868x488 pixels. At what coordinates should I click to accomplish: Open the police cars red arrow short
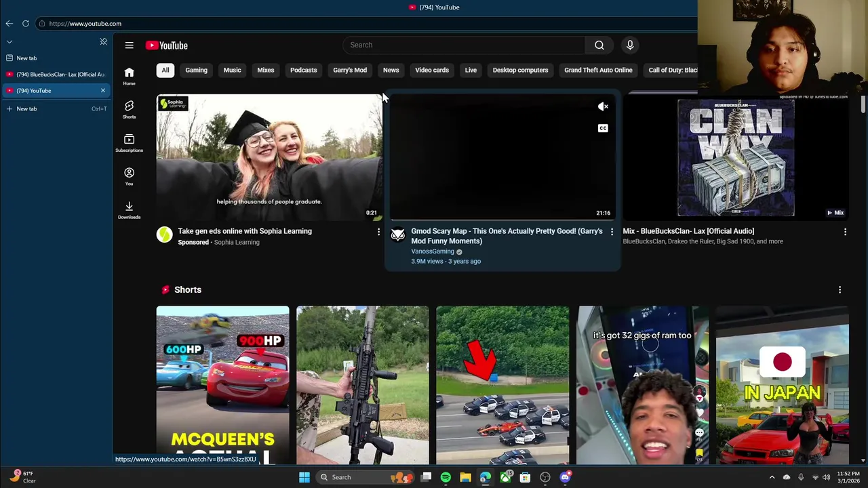[502, 385]
